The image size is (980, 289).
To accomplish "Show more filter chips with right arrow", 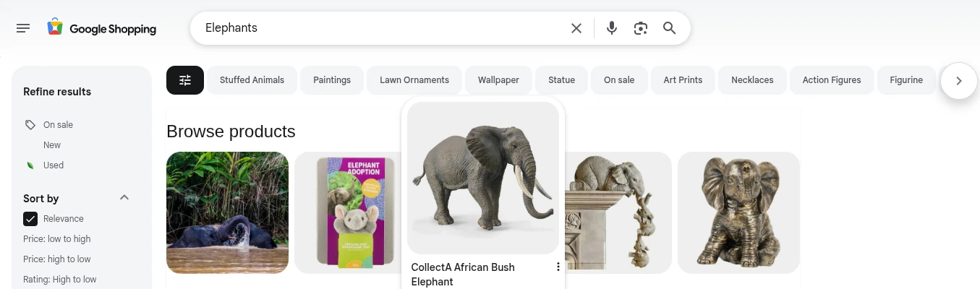I will click(959, 81).
